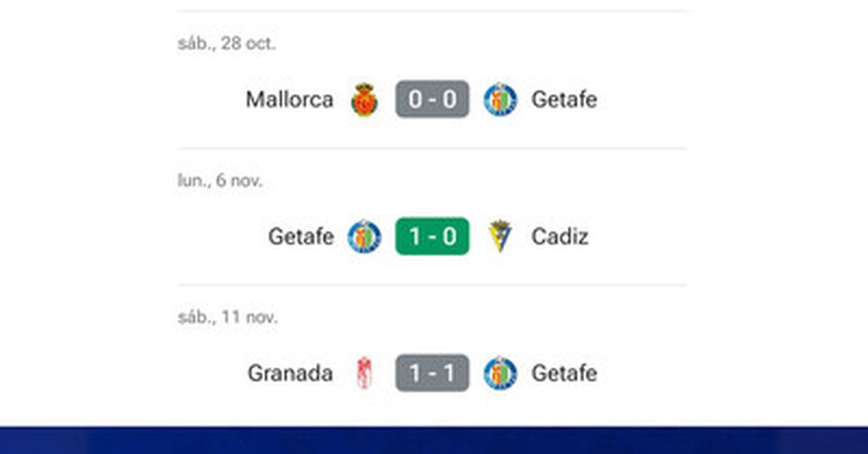This screenshot has width=868, height=454.
Task: Select Getafe name in the 6 nov. match
Action: tap(301, 236)
